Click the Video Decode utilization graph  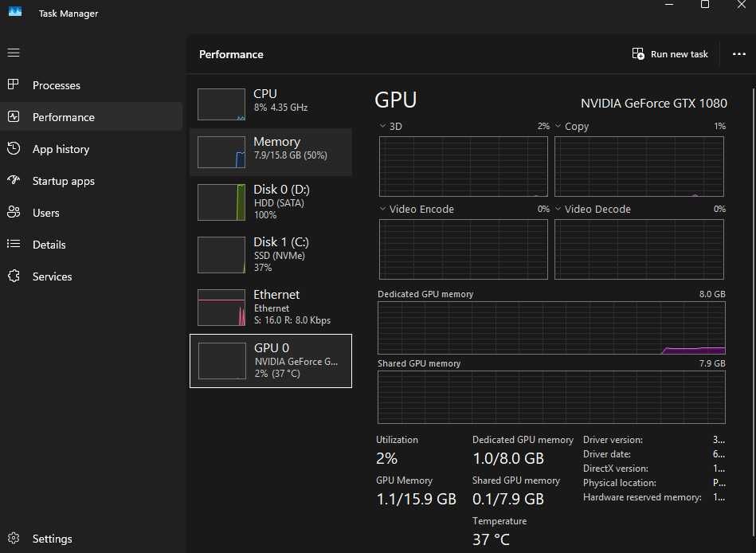[639, 249]
